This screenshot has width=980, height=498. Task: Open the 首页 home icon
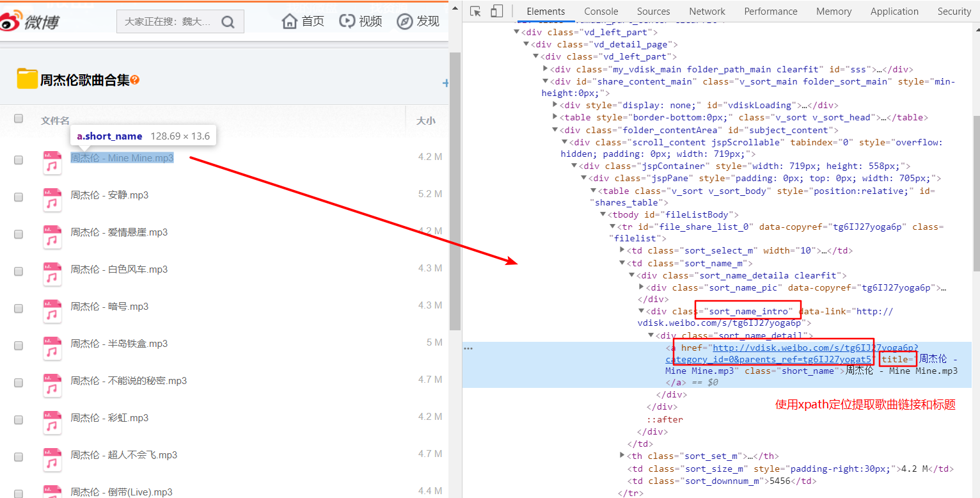pos(290,21)
